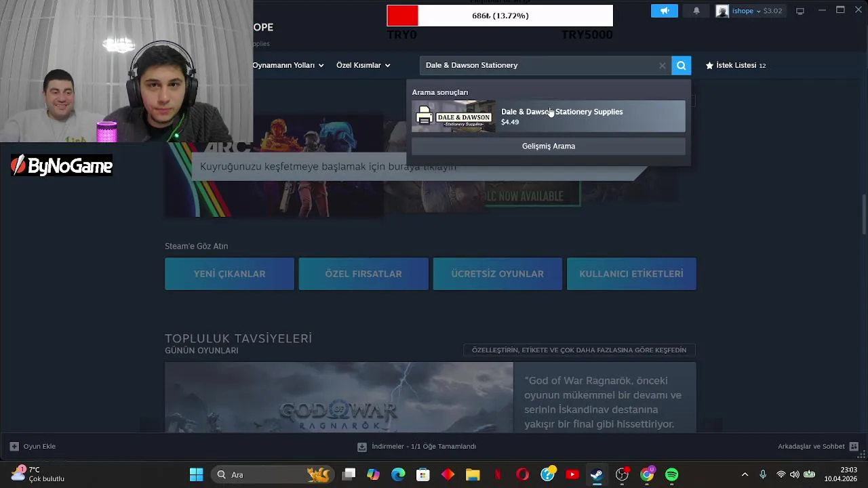868x488 pixels.
Task: Open Microsoft Edge from taskbar
Action: click(398, 474)
